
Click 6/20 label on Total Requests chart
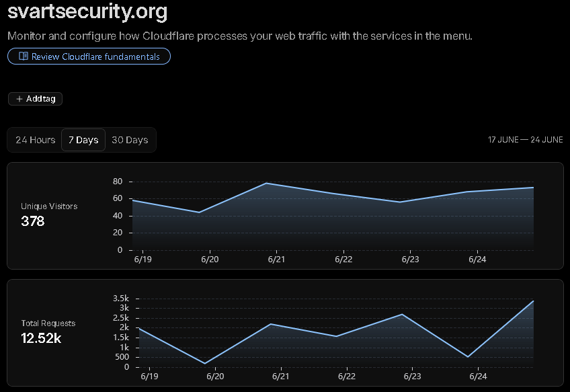click(x=215, y=377)
